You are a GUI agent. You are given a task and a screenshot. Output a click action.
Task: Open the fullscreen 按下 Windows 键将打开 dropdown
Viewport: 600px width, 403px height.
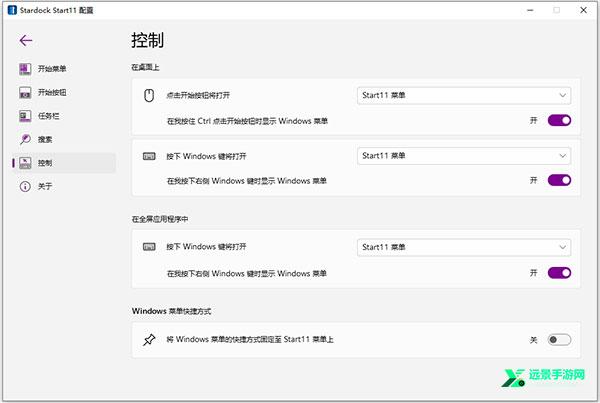[x=464, y=247]
